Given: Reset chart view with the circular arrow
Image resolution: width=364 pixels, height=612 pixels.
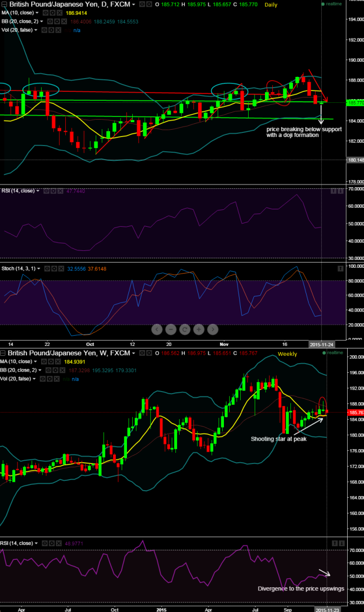Looking at the screenshot, I should [x=185, y=330].
